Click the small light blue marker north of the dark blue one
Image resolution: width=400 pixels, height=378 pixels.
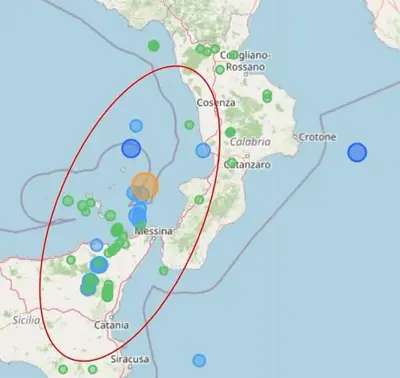click(x=136, y=126)
